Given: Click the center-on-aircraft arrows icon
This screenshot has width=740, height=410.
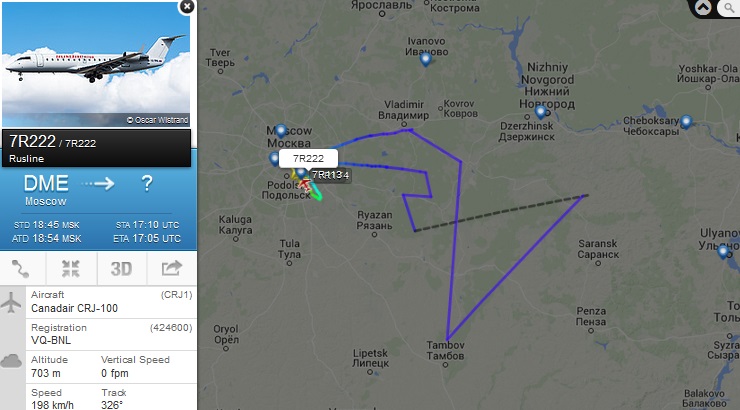Looking at the screenshot, I should pyautogui.click(x=71, y=268).
